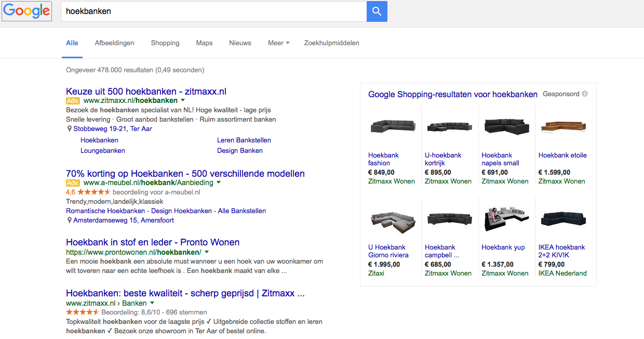
Task: Click the Google logo
Action: coord(26,11)
